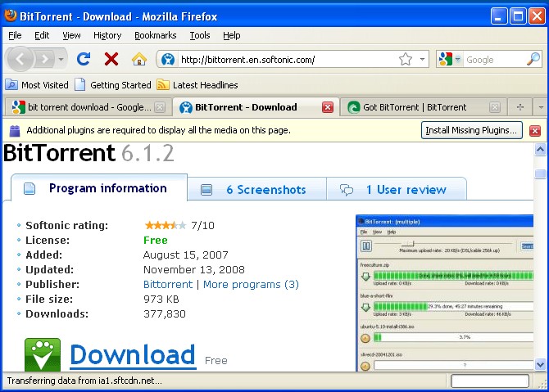Click the User review speech bubble icon
Viewport: 549px width, 392px height.
coord(347,190)
